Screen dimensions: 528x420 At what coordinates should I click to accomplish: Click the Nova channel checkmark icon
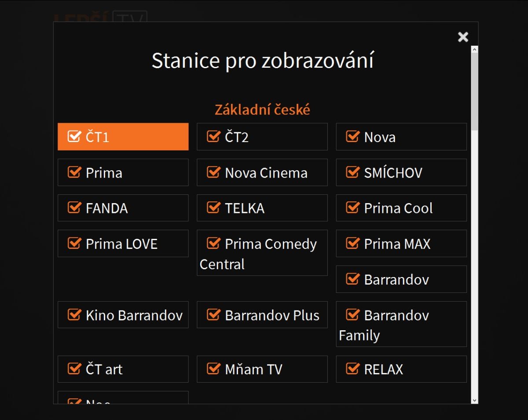click(352, 136)
